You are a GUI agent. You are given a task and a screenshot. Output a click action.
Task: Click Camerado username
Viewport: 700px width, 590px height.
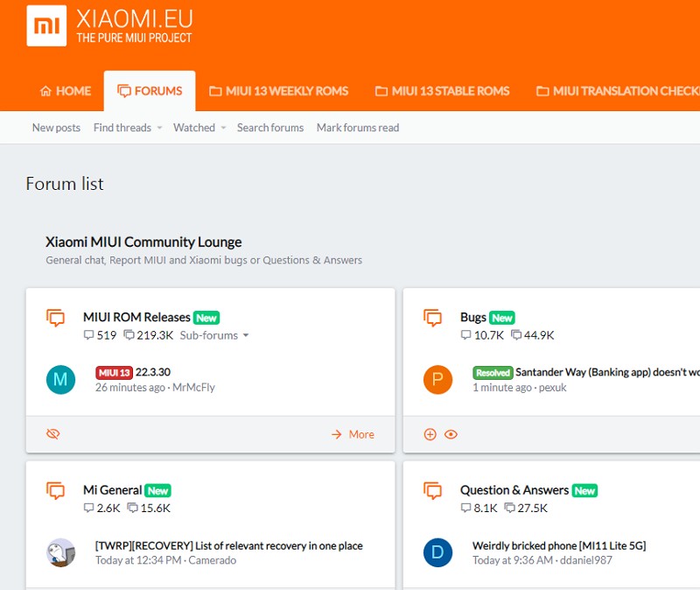pos(212,560)
